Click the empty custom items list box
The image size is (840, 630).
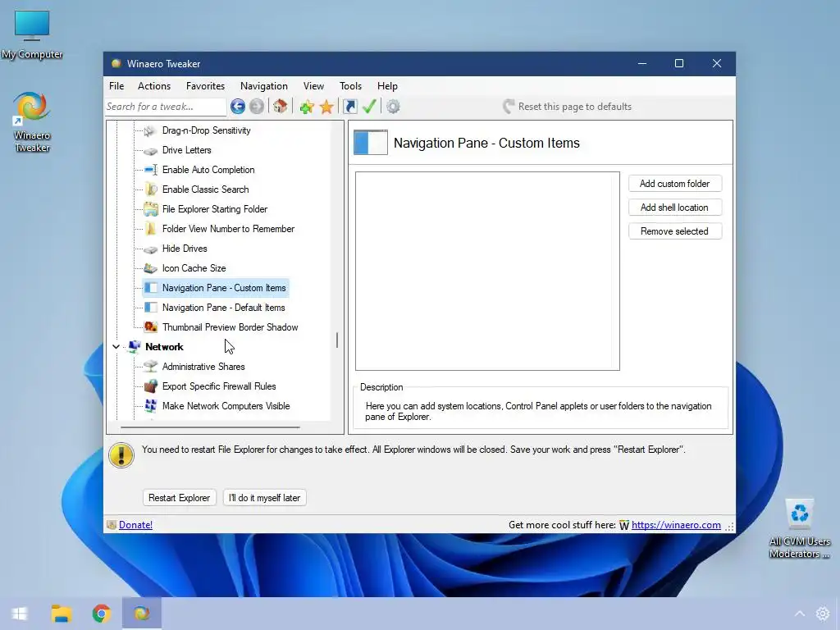487,271
